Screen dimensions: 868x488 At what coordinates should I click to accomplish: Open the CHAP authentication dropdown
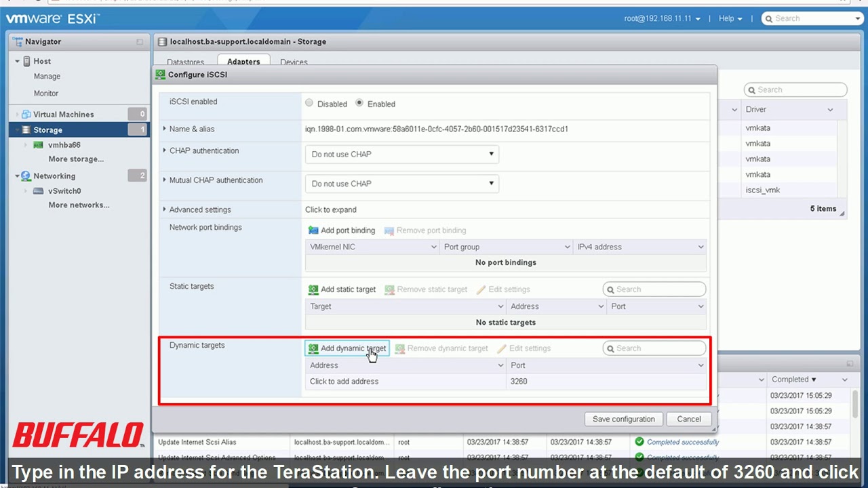point(402,154)
